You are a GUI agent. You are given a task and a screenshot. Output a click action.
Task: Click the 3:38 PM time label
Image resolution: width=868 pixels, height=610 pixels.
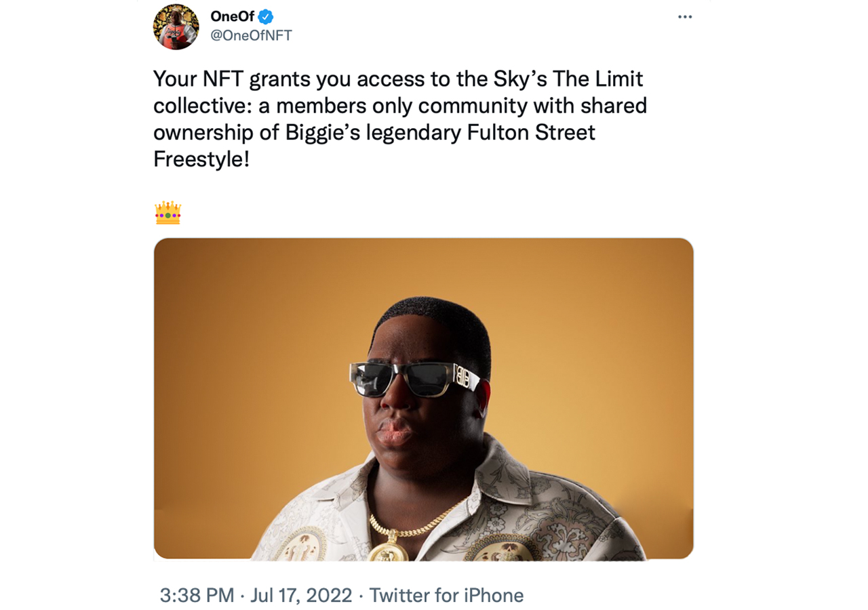(x=195, y=595)
